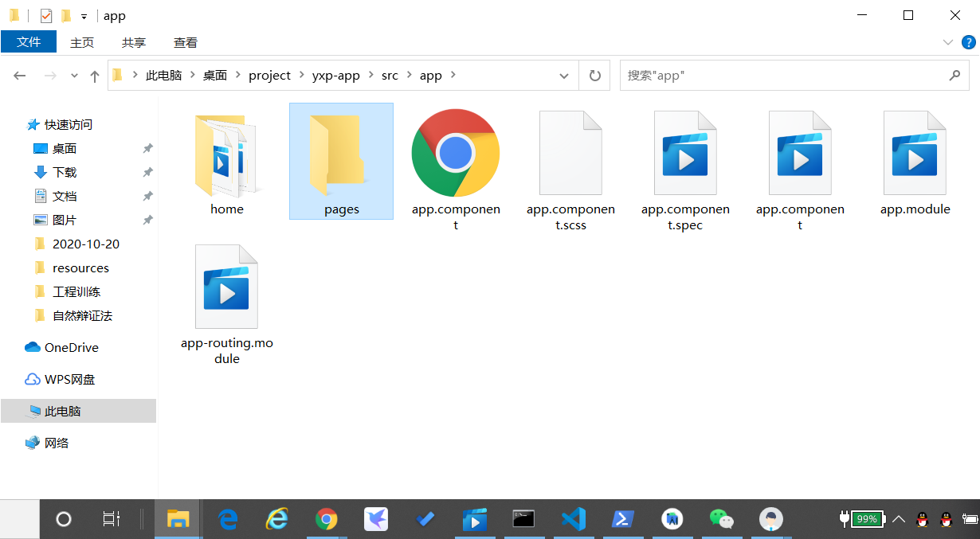Image resolution: width=980 pixels, height=539 pixels.
Task: Click the New Folder icon in quick access toolbar
Action: click(x=66, y=15)
